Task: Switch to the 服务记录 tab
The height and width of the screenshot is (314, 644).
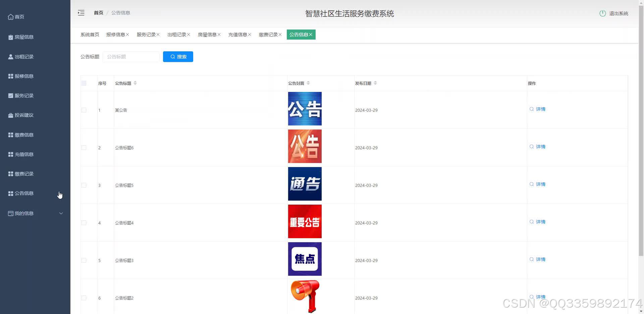Action: (x=146, y=35)
